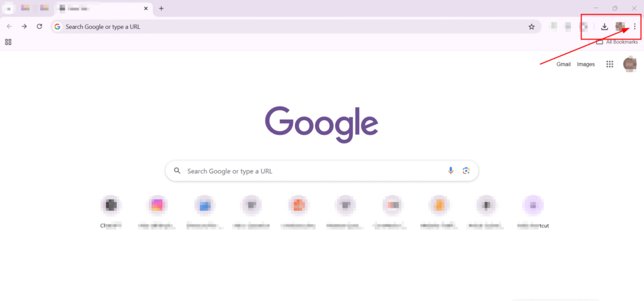
Task: Open the Images link
Action: point(586,64)
